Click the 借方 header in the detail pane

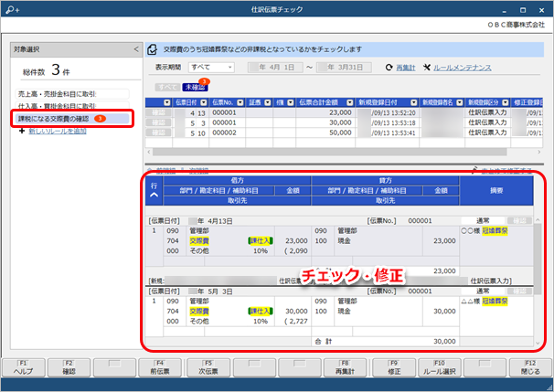(237, 180)
